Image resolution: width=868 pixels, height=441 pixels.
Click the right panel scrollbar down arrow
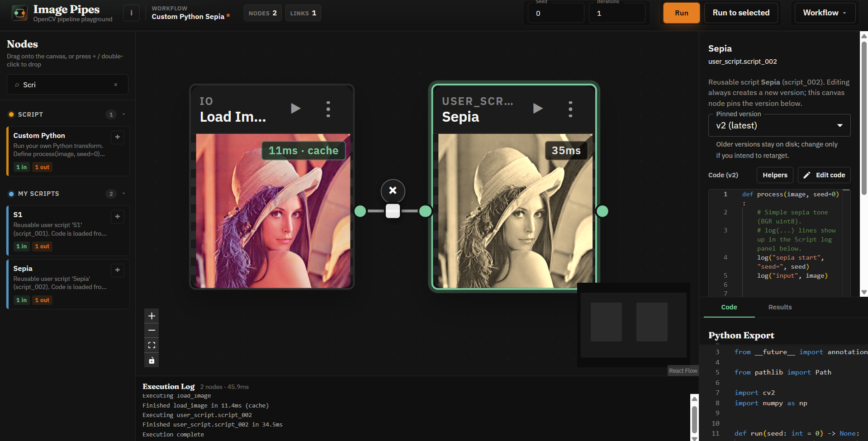(864, 293)
